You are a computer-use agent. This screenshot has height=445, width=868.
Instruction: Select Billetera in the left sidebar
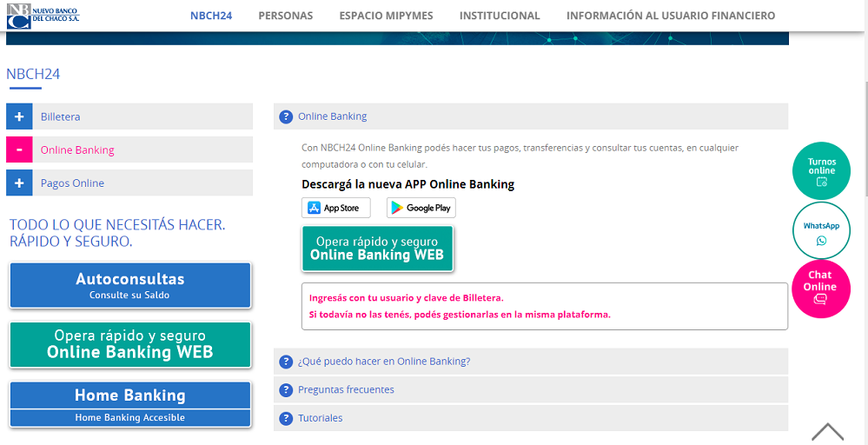click(x=60, y=116)
